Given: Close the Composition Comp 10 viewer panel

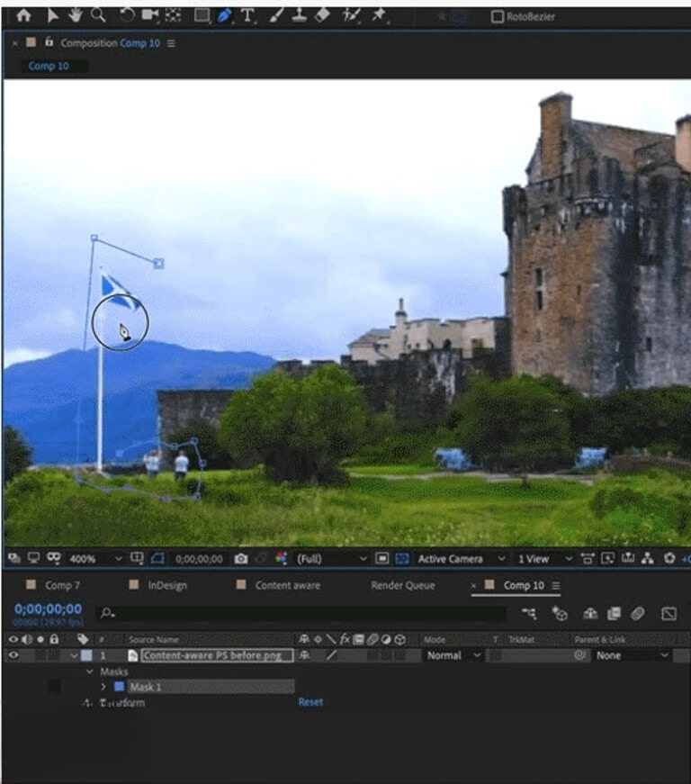Looking at the screenshot, I should (15, 43).
